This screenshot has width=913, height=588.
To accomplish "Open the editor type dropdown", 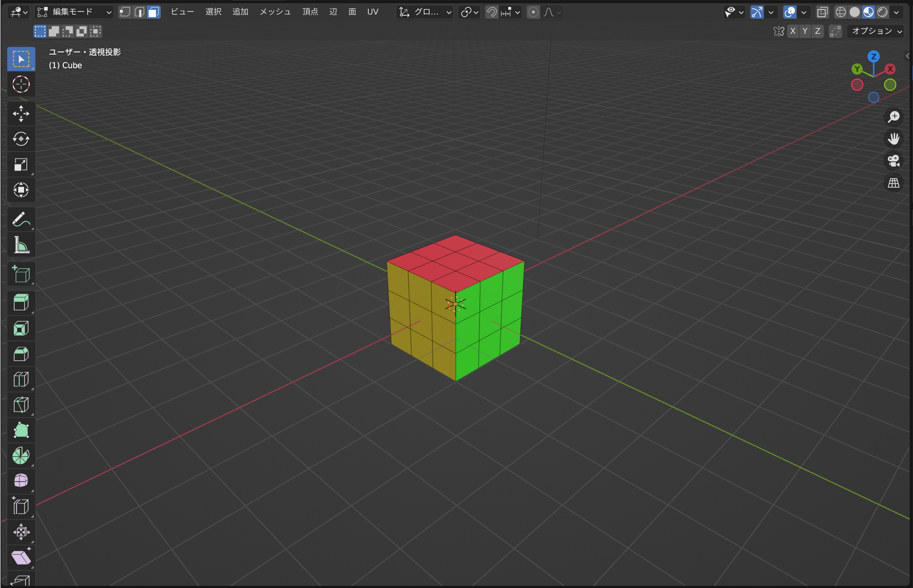I will (x=19, y=12).
